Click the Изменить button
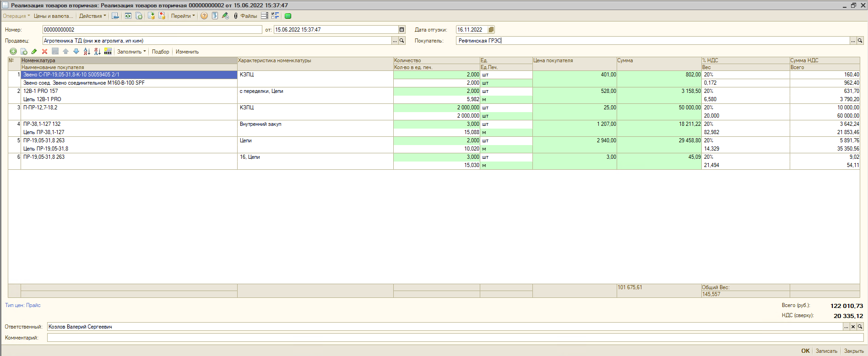Viewport: 868px width, 356px height. pyautogui.click(x=187, y=52)
